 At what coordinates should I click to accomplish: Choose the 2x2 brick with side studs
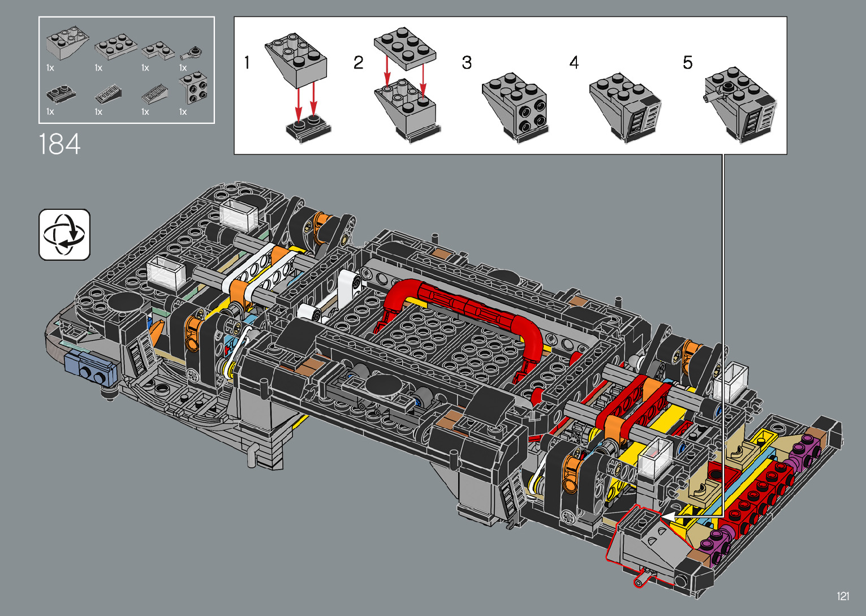coord(193,88)
